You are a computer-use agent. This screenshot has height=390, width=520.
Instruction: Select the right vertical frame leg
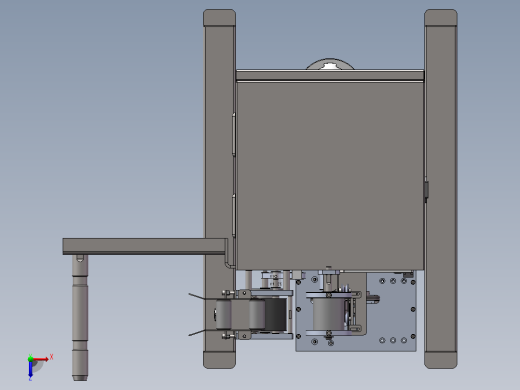coord(441,188)
